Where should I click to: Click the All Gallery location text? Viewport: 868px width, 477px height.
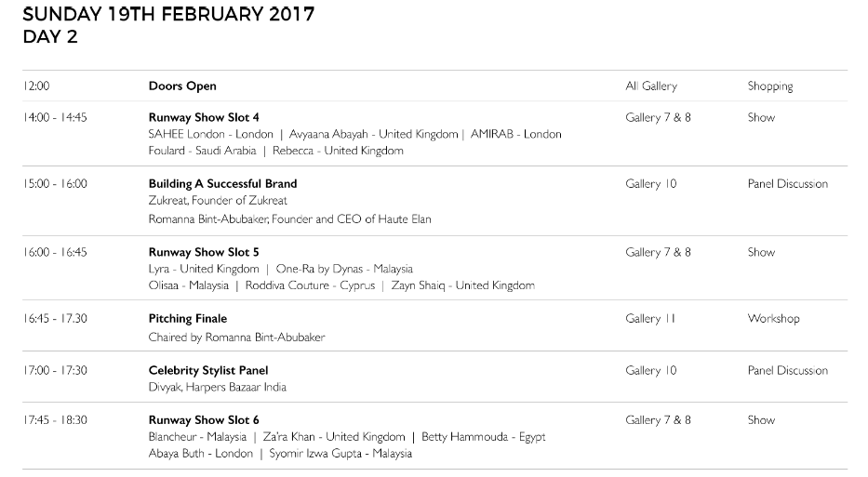click(x=651, y=86)
